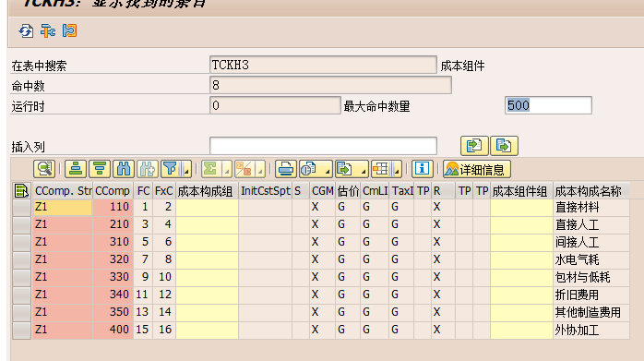The height and width of the screenshot is (361, 644).
Task: Click the hierarchy structure icon in top toolbar
Action: 48,30
